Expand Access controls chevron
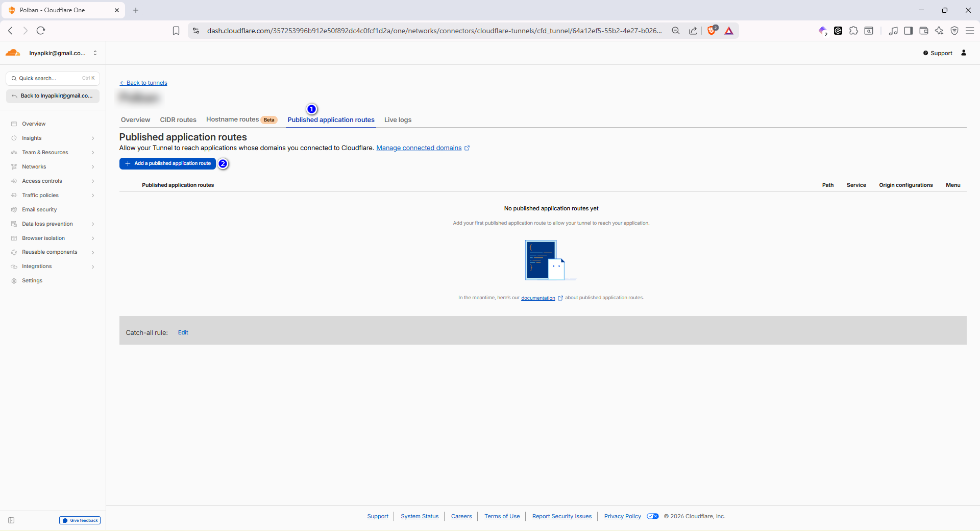 click(93, 181)
